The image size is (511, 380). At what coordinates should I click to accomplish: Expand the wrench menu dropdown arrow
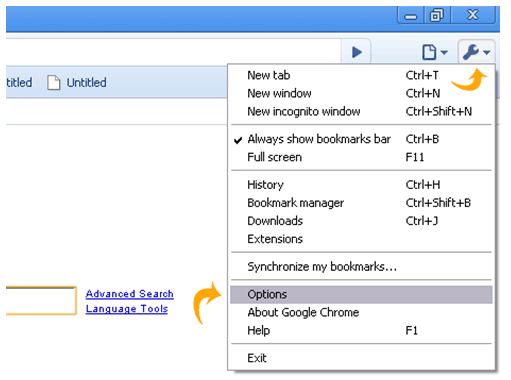pyautogui.click(x=487, y=52)
